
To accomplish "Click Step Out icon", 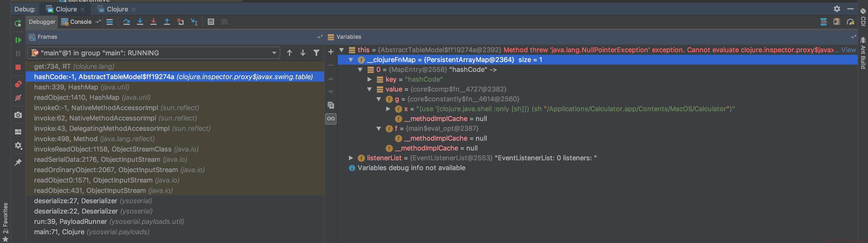I will point(167,22).
